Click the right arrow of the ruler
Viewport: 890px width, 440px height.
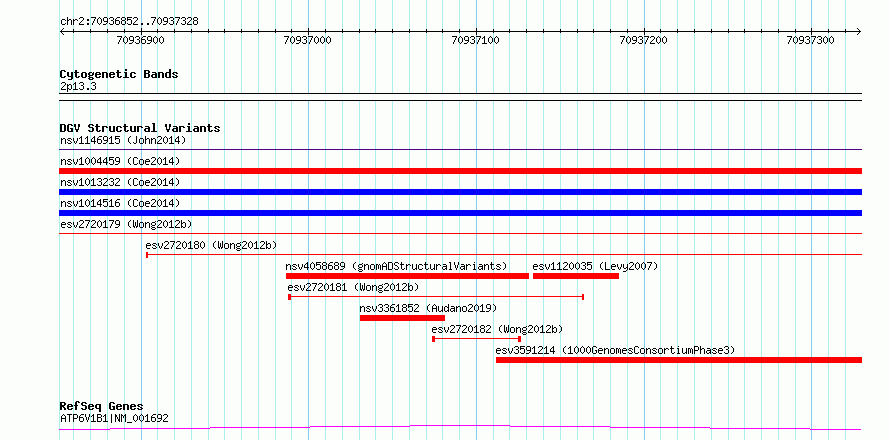click(x=858, y=31)
